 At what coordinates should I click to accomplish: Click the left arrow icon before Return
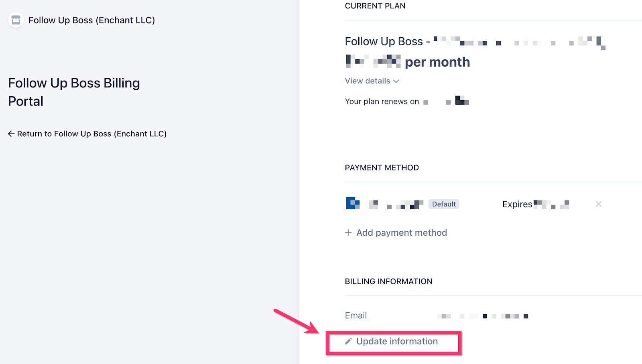click(11, 134)
